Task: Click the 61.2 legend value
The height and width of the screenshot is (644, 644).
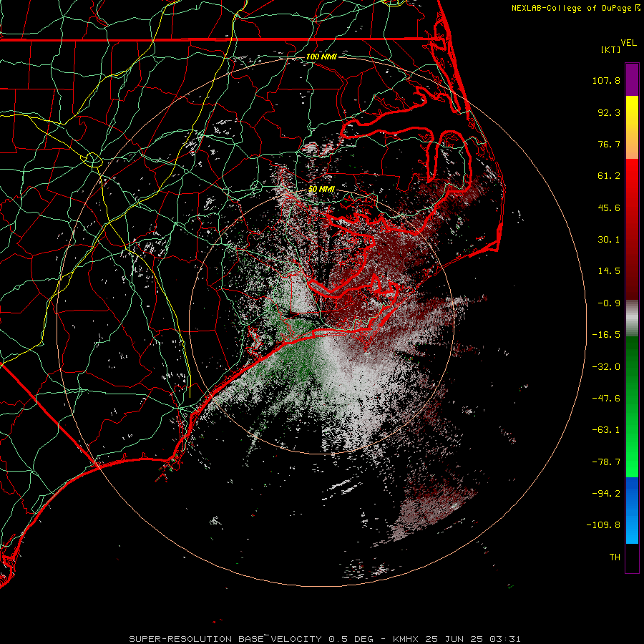Action: [x=609, y=176]
